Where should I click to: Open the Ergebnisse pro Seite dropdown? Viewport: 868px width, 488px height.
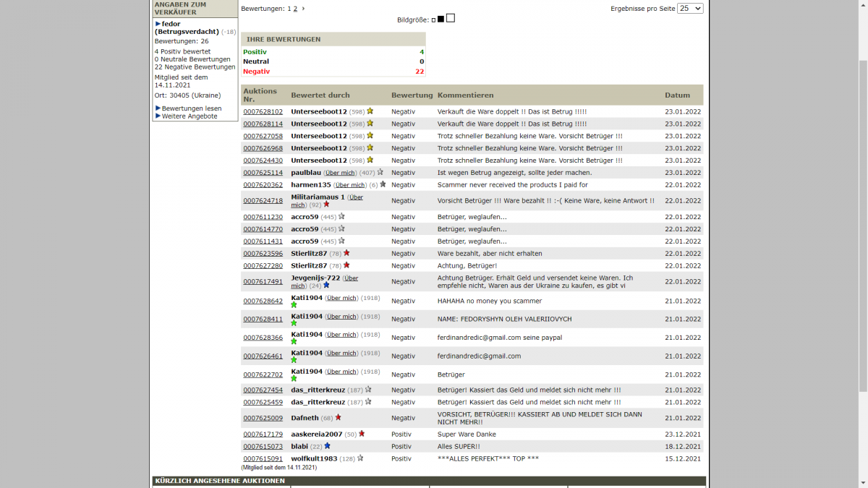[689, 8]
